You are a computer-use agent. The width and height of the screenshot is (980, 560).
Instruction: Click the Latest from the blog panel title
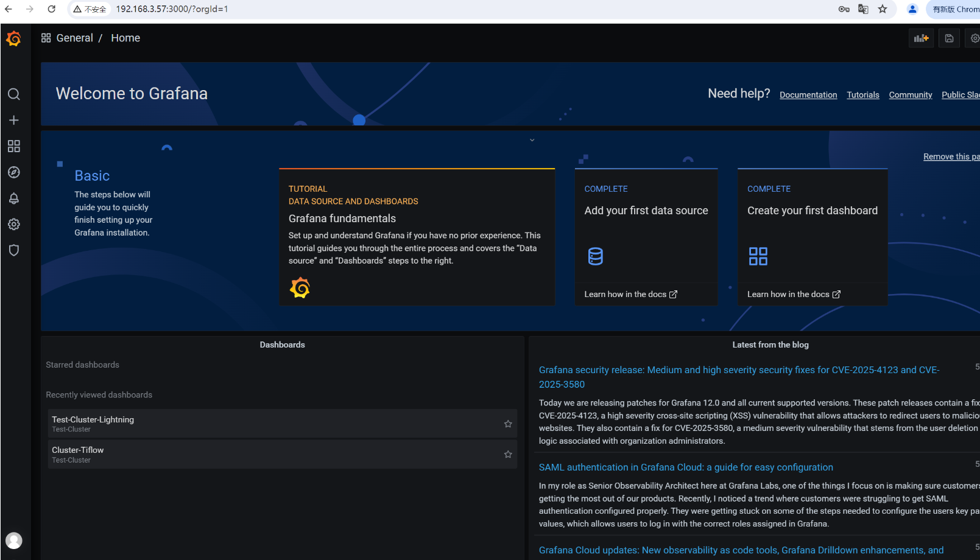point(770,345)
